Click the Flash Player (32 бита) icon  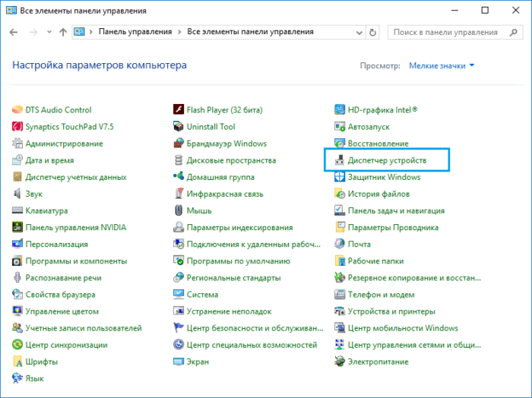pos(179,110)
